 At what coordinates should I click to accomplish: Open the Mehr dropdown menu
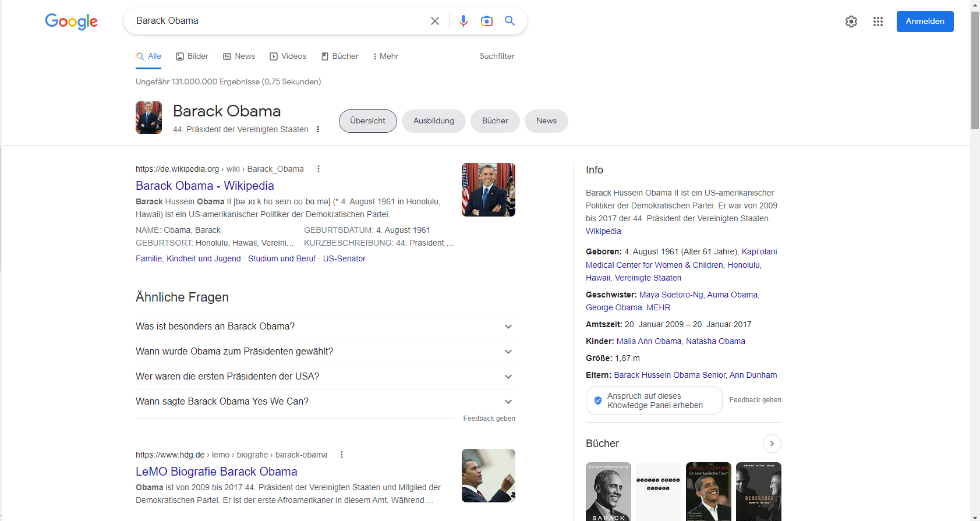pyautogui.click(x=385, y=56)
